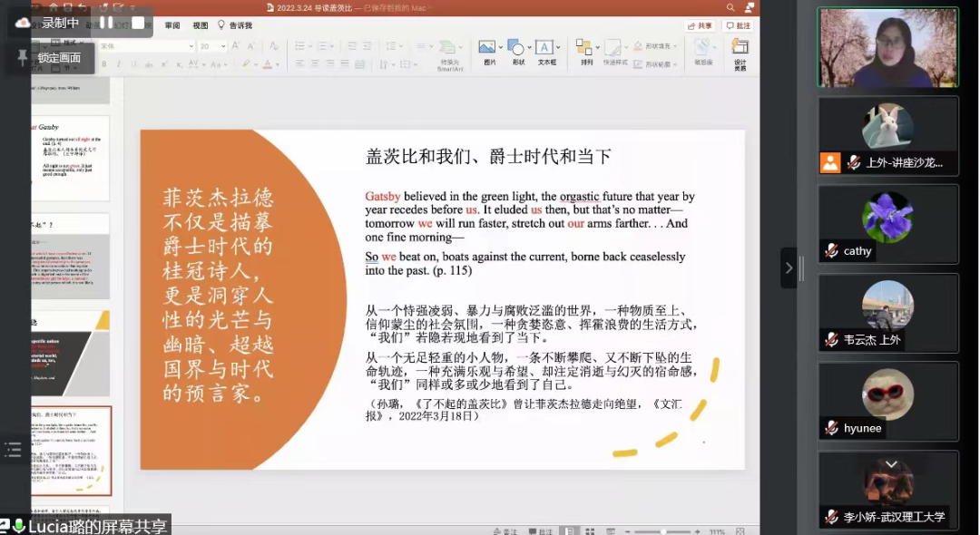Open the font name dropdown
Screen dimensions: 980x535
191,45
